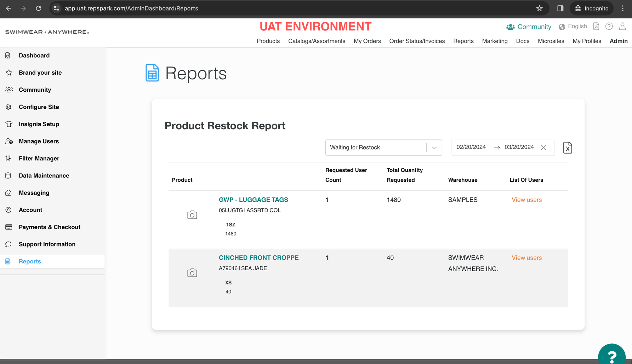
Task: Click the Data Maintenance database icon
Action: 8,176
